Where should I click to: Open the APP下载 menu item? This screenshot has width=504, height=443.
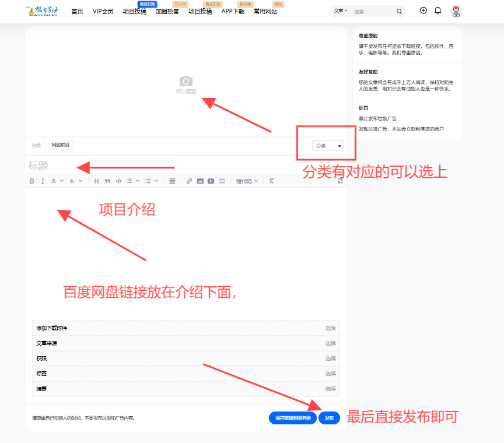point(233,11)
